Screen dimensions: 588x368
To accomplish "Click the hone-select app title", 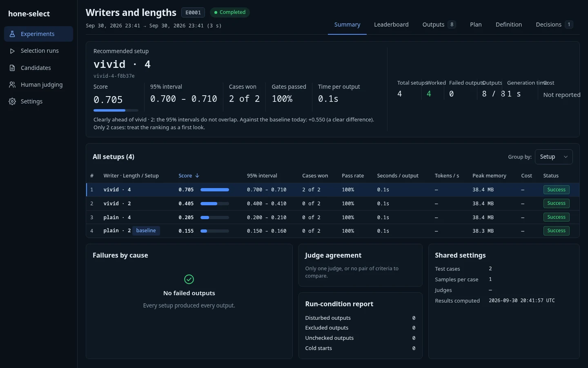I will pos(29,13).
